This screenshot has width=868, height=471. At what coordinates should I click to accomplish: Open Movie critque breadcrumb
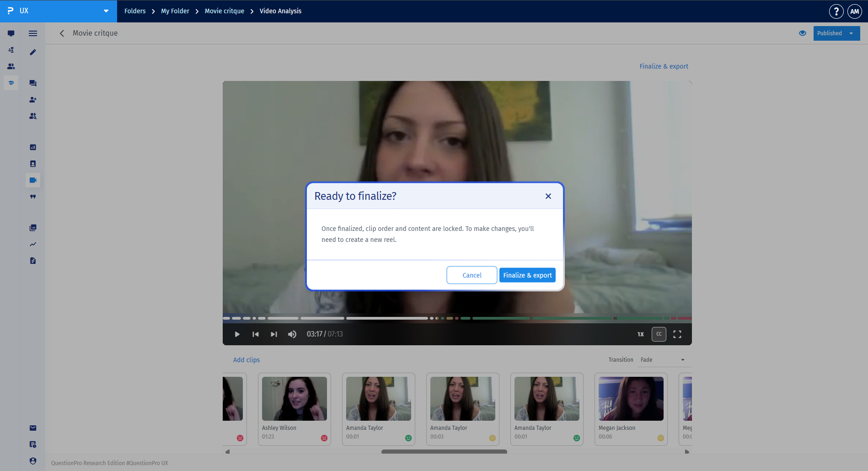tap(225, 11)
